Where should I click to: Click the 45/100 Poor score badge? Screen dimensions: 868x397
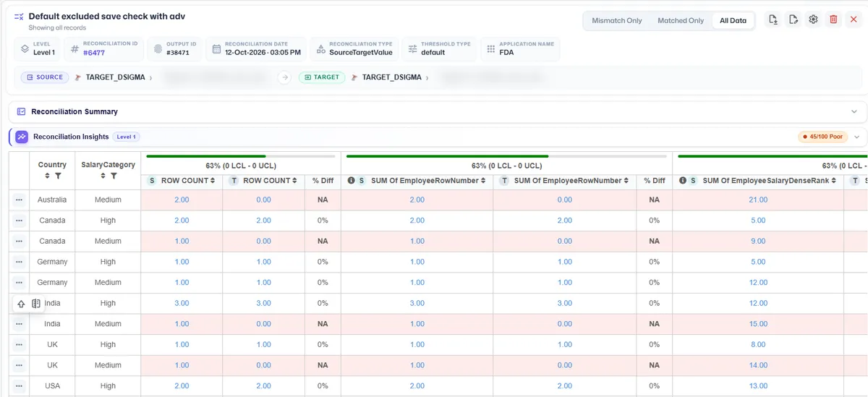[x=822, y=137]
